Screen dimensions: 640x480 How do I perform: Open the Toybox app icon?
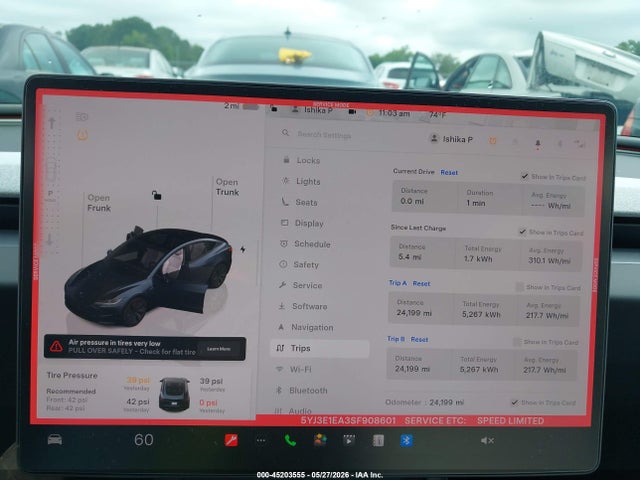tap(320, 440)
